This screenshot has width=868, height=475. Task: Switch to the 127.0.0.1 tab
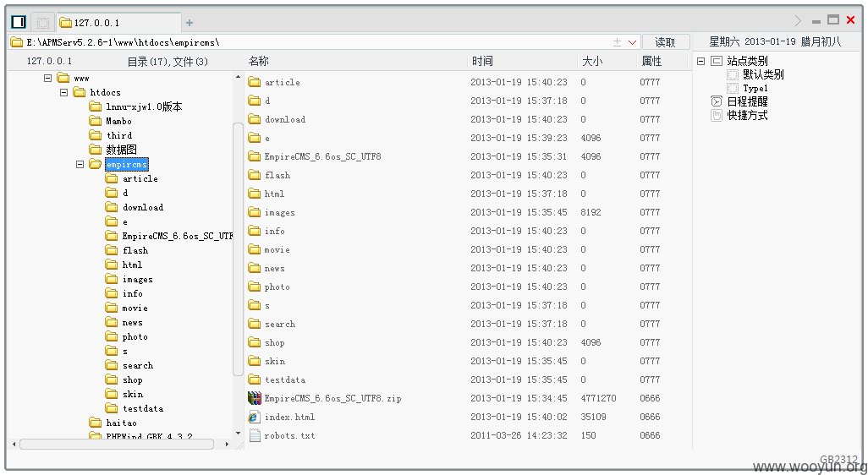tap(118, 23)
